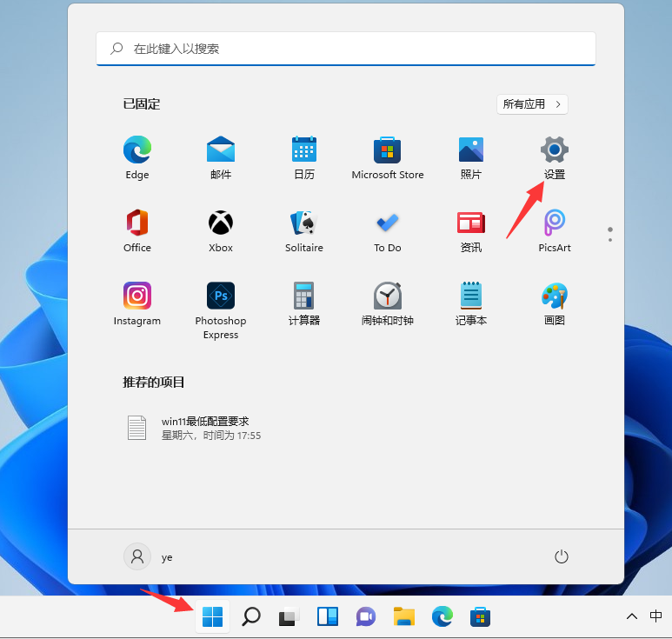Image resolution: width=672 pixels, height=639 pixels.
Task: Start the Solitaire game
Action: pyautogui.click(x=304, y=230)
